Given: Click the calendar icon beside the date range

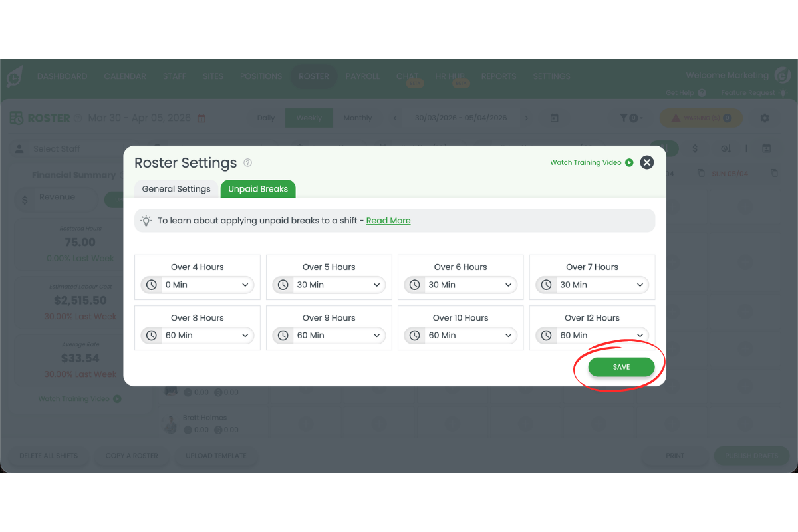Looking at the screenshot, I should click(555, 118).
